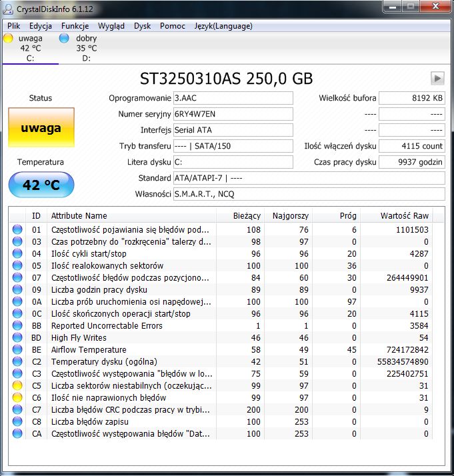The image size is (454, 476).
Task: Open the Wygląd menu
Action: click(111, 26)
